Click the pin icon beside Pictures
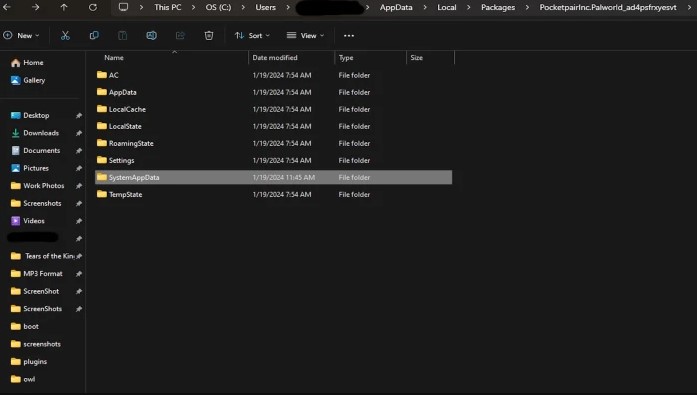 (79, 168)
